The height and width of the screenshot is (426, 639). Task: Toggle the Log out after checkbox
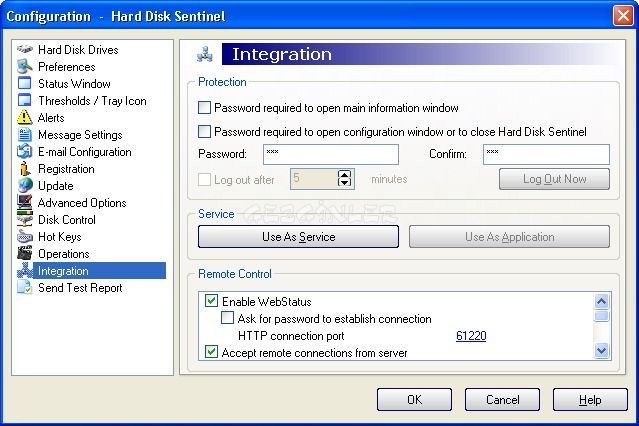204,179
